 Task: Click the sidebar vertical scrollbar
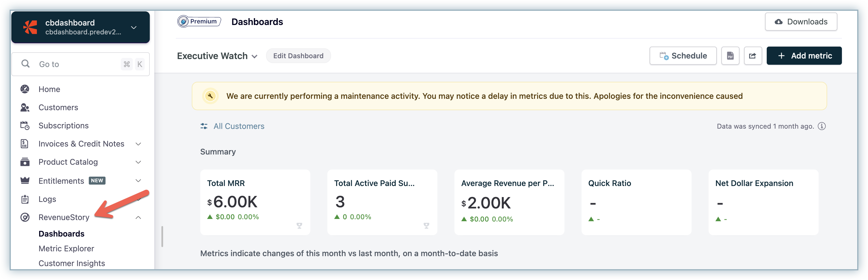[162, 236]
